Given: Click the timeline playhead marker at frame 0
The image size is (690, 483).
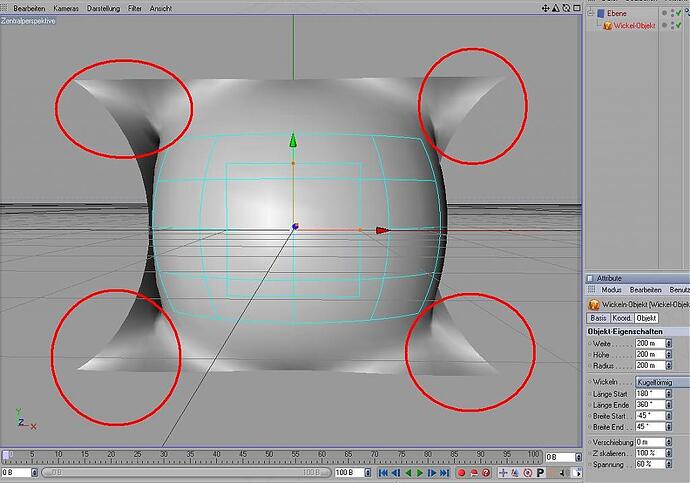Looking at the screenshot, I should pos(6,455).
